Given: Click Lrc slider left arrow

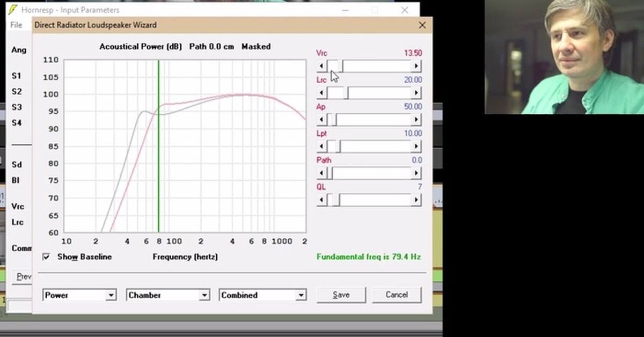Looking at the screenshot, I should click(x=322, y=93).
